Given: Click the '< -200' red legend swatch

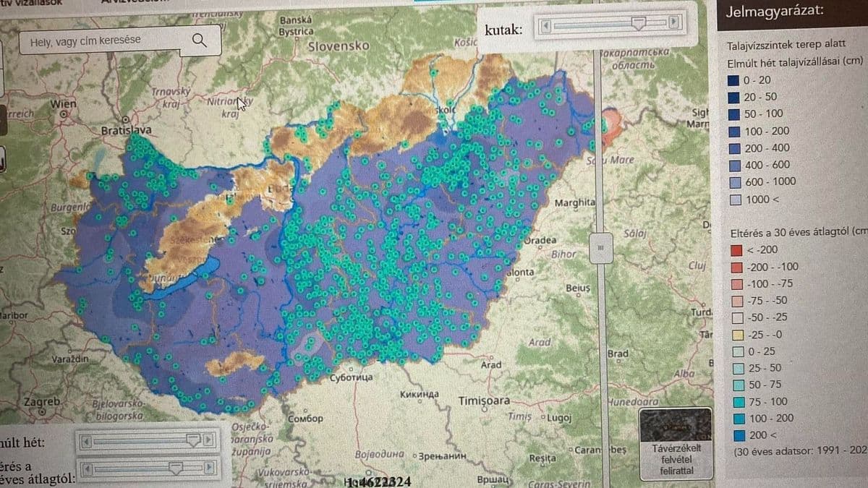Looking at the screenshot, I should [x=736, y=249].
